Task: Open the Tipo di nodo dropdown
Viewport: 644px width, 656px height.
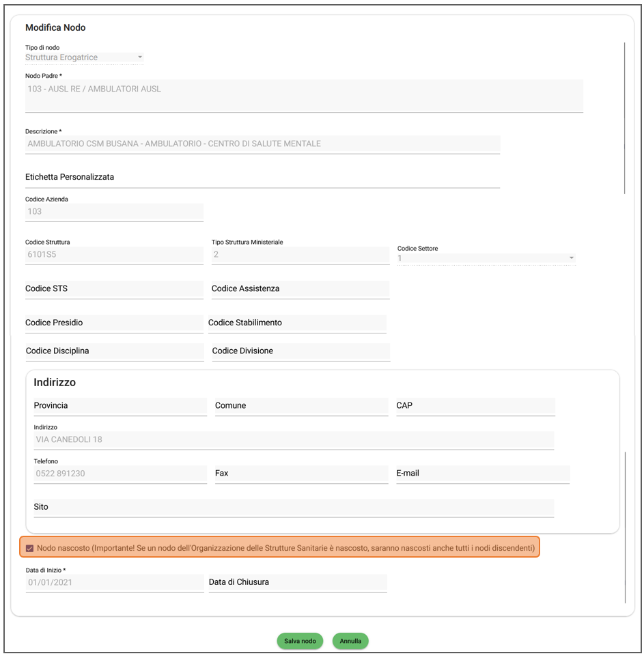Action: coord(84,57)
